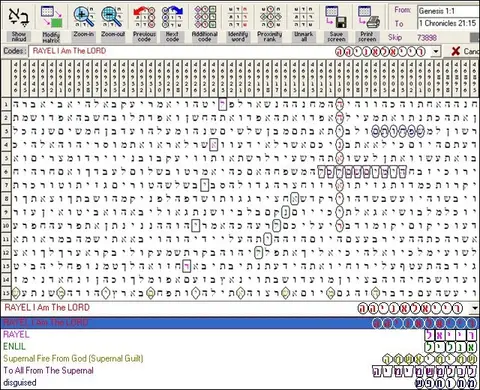Image resolution: width=480 pixels, height=390 pixels.
Task: Click row number 6 header
Action: pyautogui.click(x=6, y=172)
